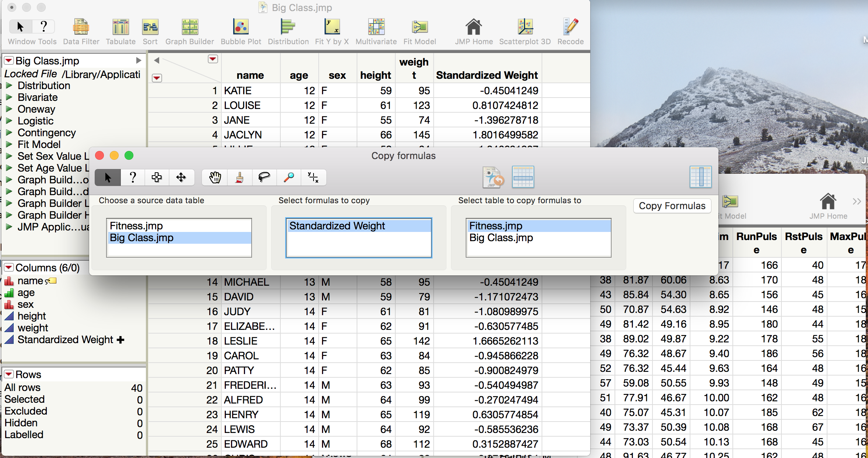Viewport: 868px width, 458px height.
Task: Expand the Distribution script in table panel
Action: [9, 86]
